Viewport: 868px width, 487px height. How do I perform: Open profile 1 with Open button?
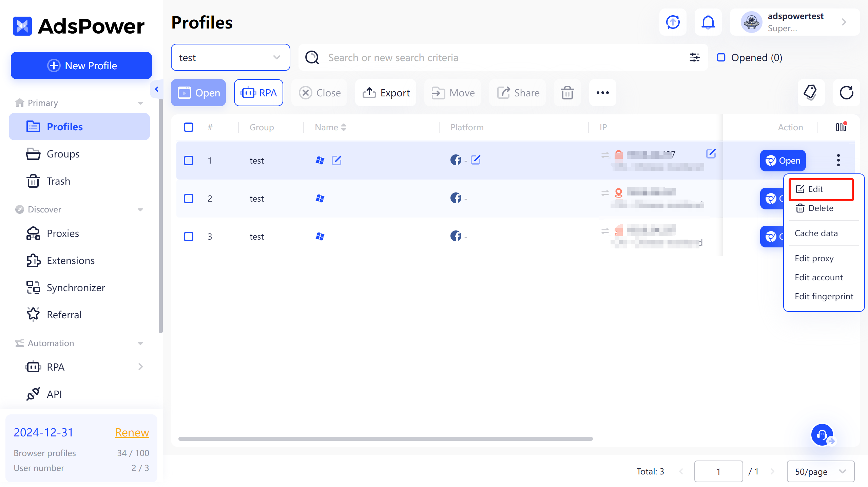pyautogui.click(x=783, y=160)
